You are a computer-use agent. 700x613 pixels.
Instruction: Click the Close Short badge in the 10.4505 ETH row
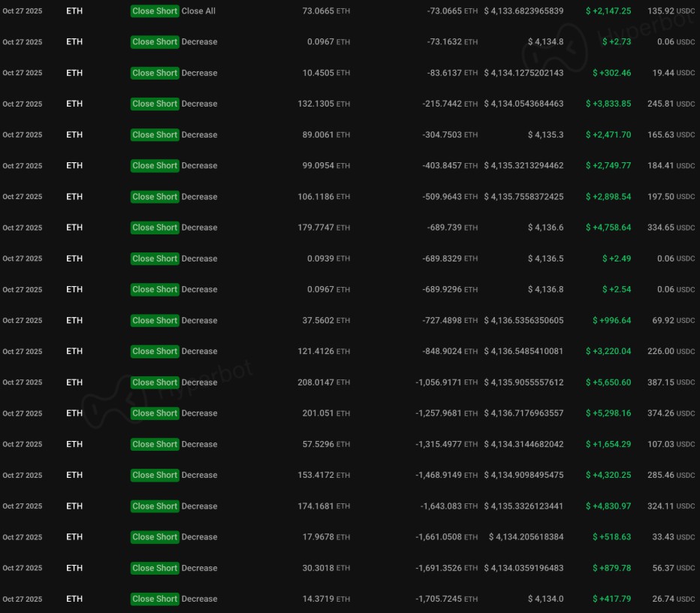[155, 73]
